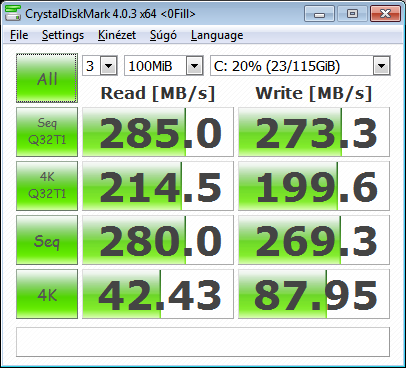The height and width of the screenshot is (368, 406).
Task: Expand the 100MiB test size dropdown
Action: click(x=195, y=66)
